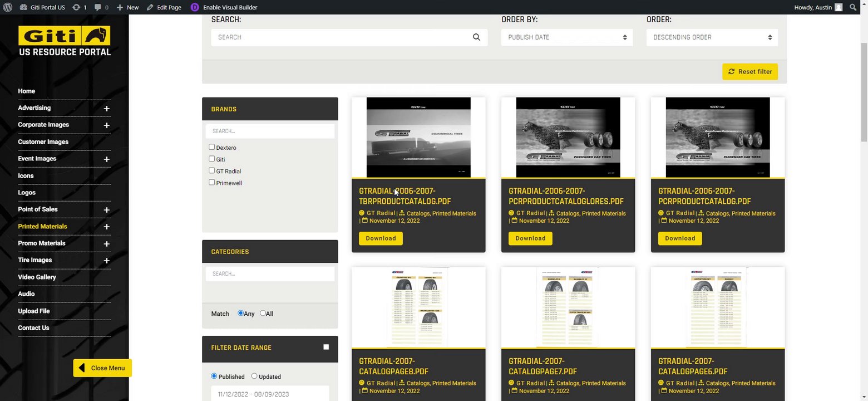This screenshot has height=401, width=868.
Task: Open the Catalog Page 6 thumbnail
Action: [x=718, y=307]
